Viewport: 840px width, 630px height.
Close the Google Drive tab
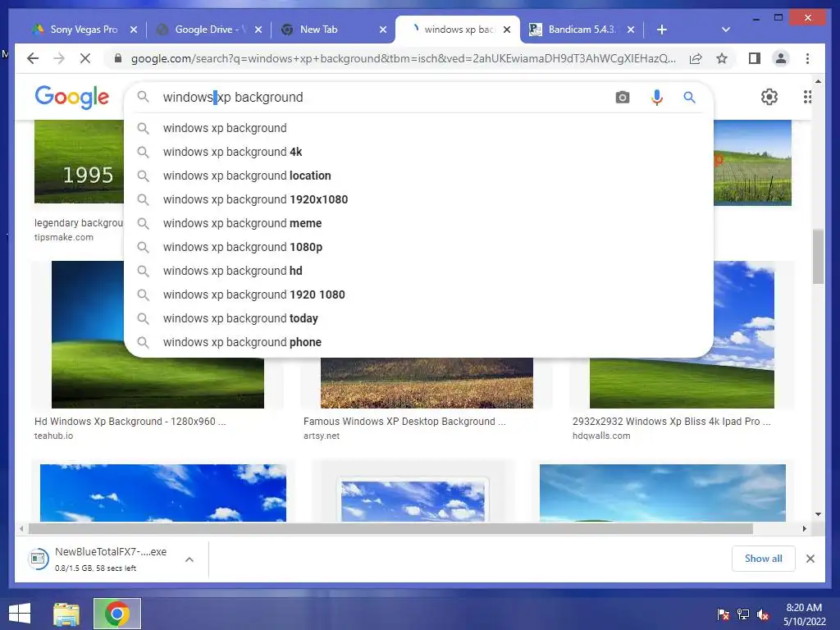pyautogui.click(x=258, y=30)
